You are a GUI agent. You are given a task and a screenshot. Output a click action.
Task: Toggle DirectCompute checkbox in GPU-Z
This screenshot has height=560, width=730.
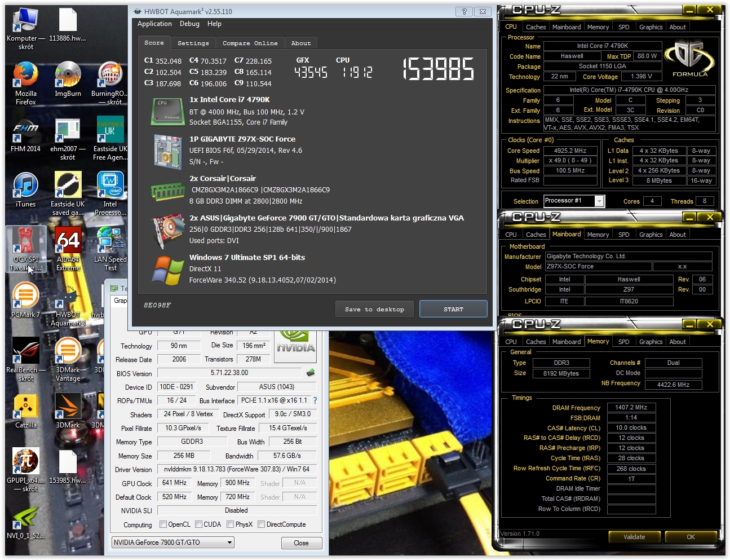coord(261,524)
